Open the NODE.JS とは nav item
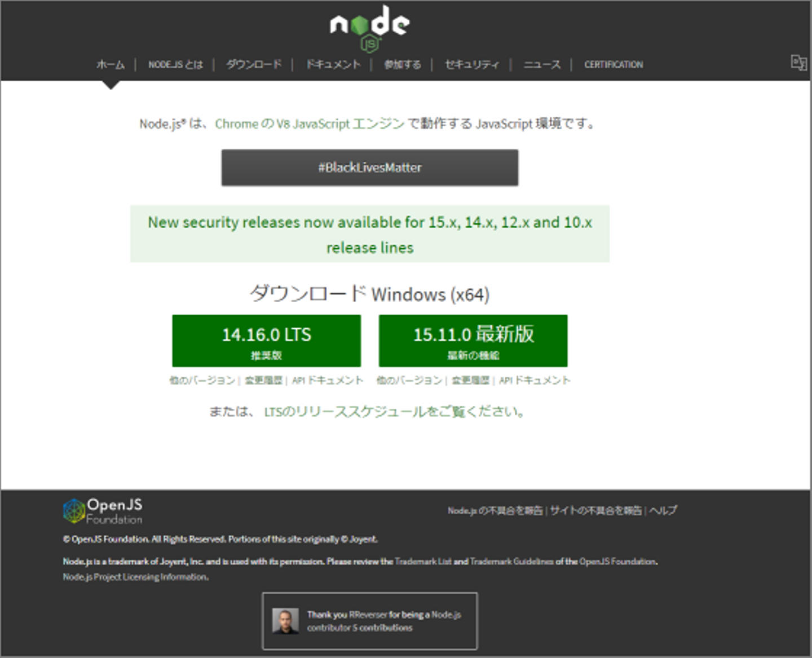 pyautogui.click(x=175, y=64)
